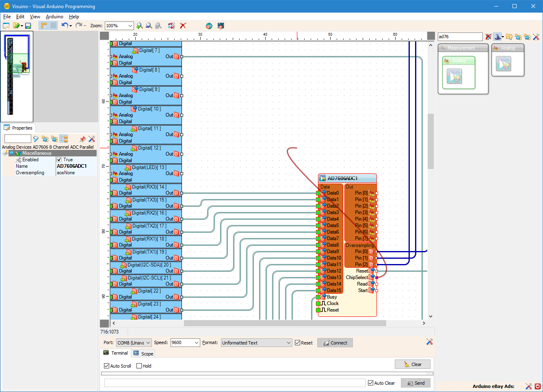Toggle the grid display in the design area
543x392 pixels.
tap(53, 26)
